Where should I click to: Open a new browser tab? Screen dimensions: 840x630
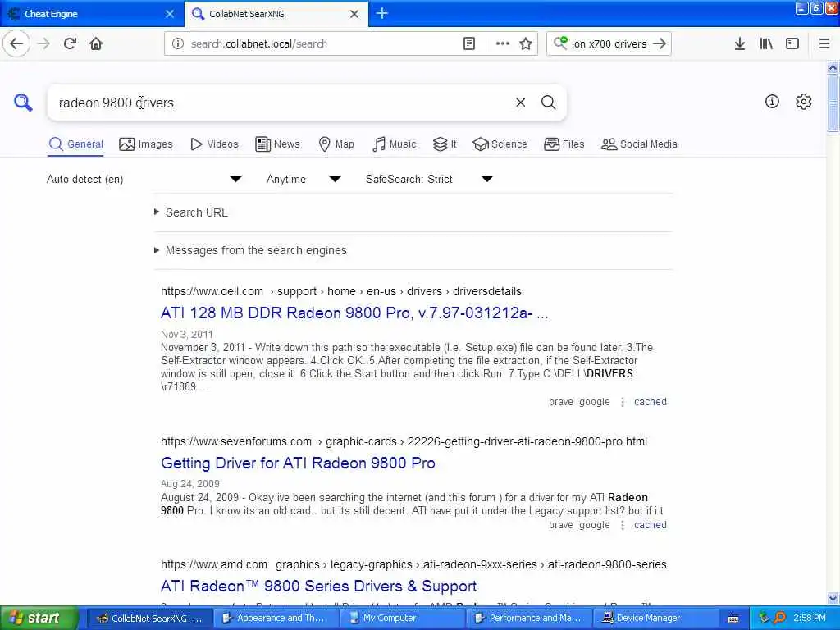click(382, 13)
